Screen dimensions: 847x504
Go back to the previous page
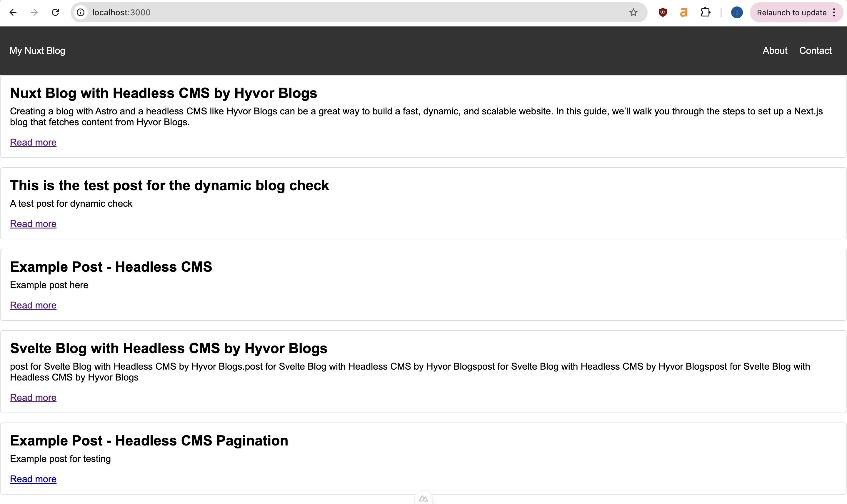(x=13, y=13)
